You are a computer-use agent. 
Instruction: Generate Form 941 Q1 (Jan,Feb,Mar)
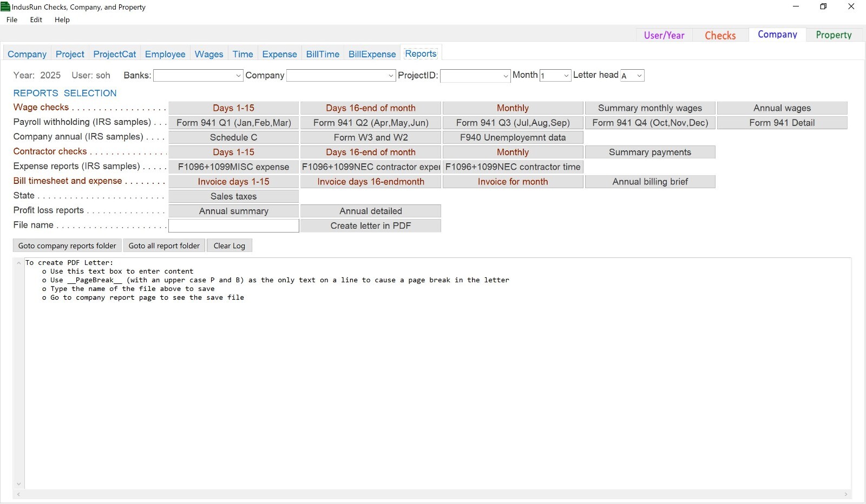pyautogui.click(x=234, y=123)
